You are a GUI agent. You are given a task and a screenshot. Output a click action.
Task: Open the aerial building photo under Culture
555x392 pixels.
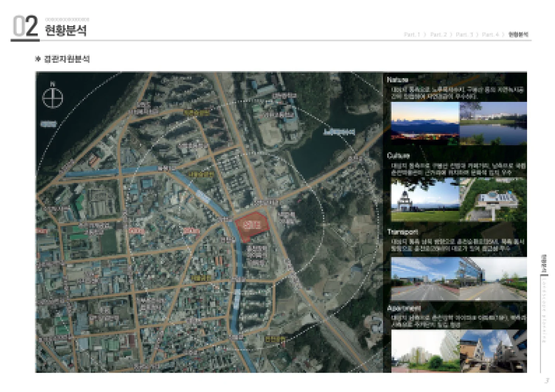tap(493, 200)
